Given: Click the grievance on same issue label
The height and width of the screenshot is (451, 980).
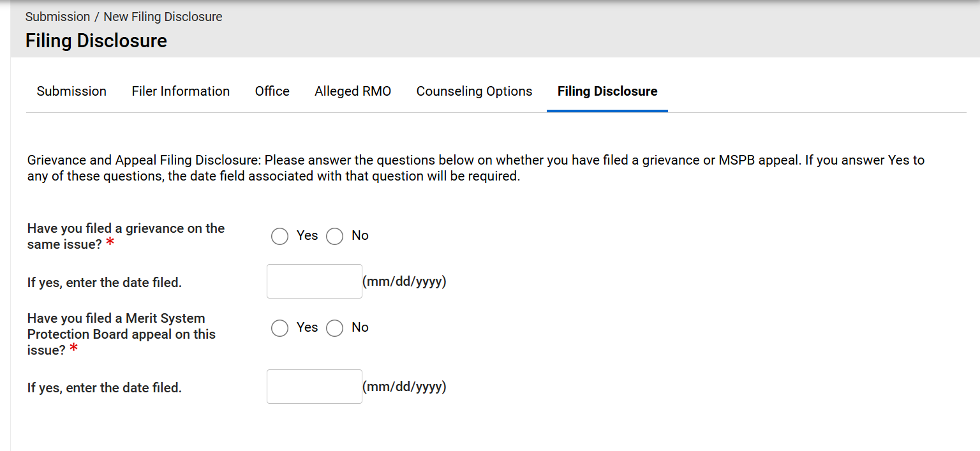Looking at the screenshot, I should coord(126,235).
